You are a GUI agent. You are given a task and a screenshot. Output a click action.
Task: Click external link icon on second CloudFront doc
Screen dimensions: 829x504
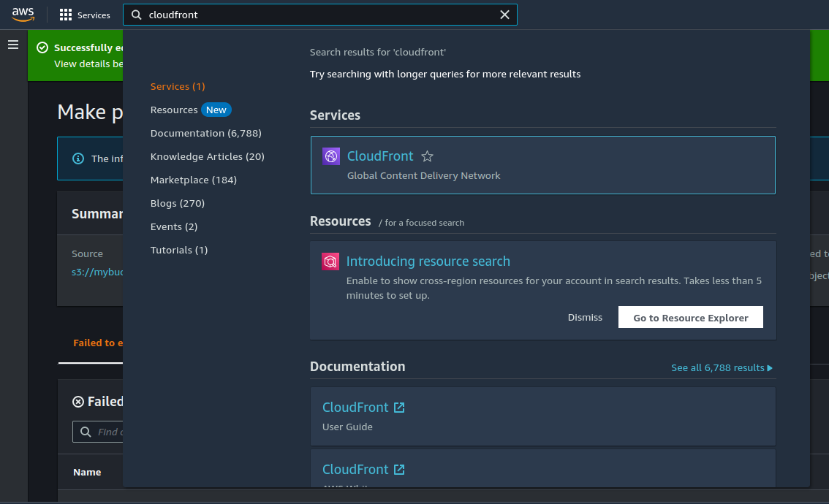click(x=399, y=470)
